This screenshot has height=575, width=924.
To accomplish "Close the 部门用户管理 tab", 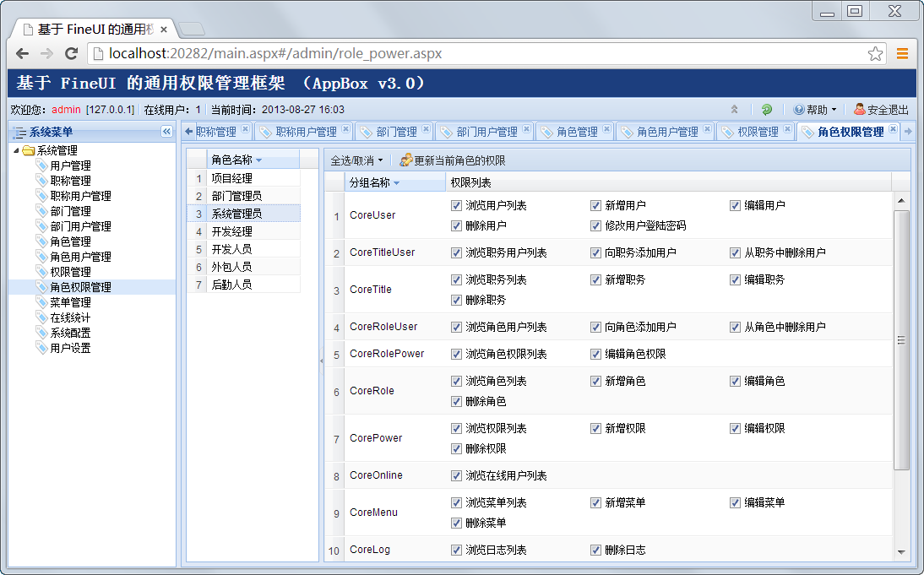I will click(x=527, y=129).
